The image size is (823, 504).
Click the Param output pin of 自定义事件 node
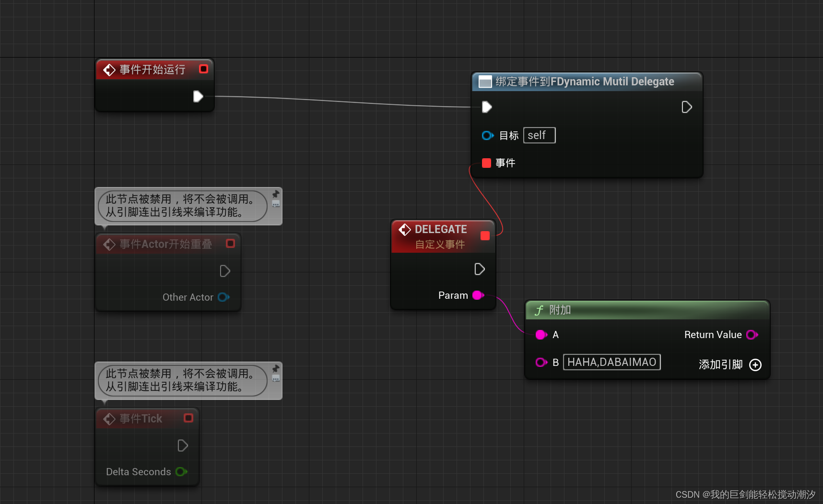click(478, 295)
